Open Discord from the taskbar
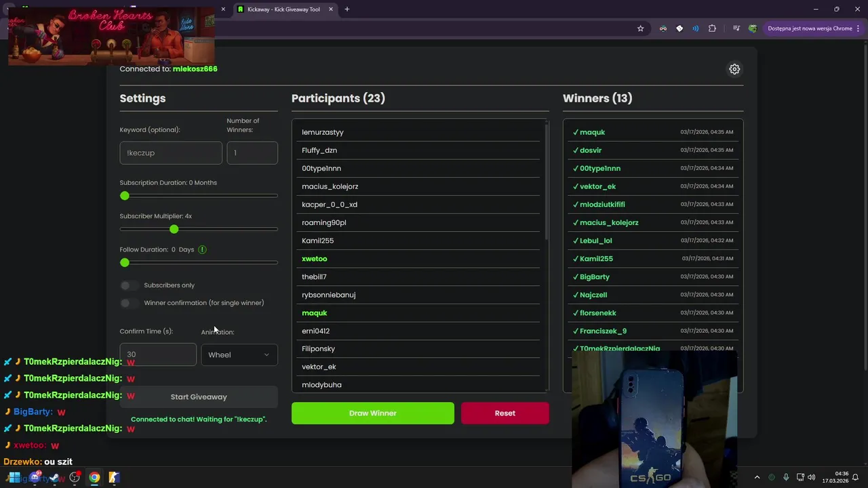Screen dimensions: 868x488 [35, 477]
